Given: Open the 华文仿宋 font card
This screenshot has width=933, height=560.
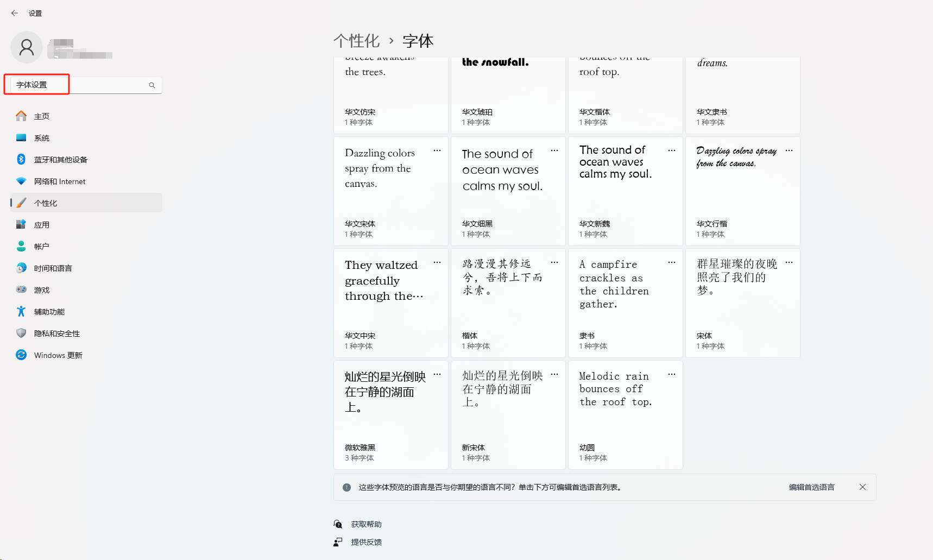Looking at the screenshot, I should tap(391, 95).
